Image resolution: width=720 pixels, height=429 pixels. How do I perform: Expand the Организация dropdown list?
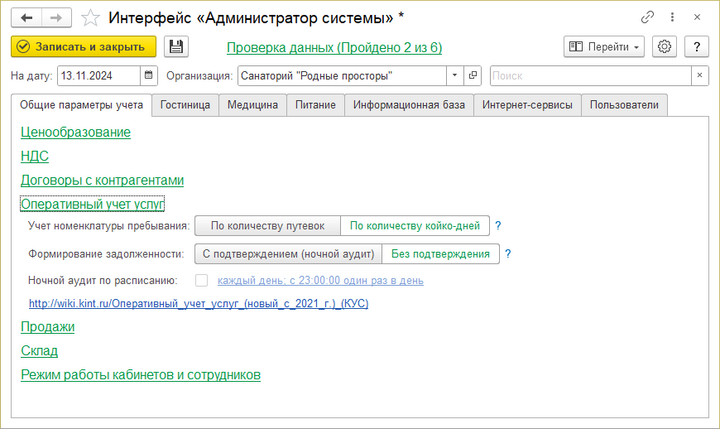[455, 75]
